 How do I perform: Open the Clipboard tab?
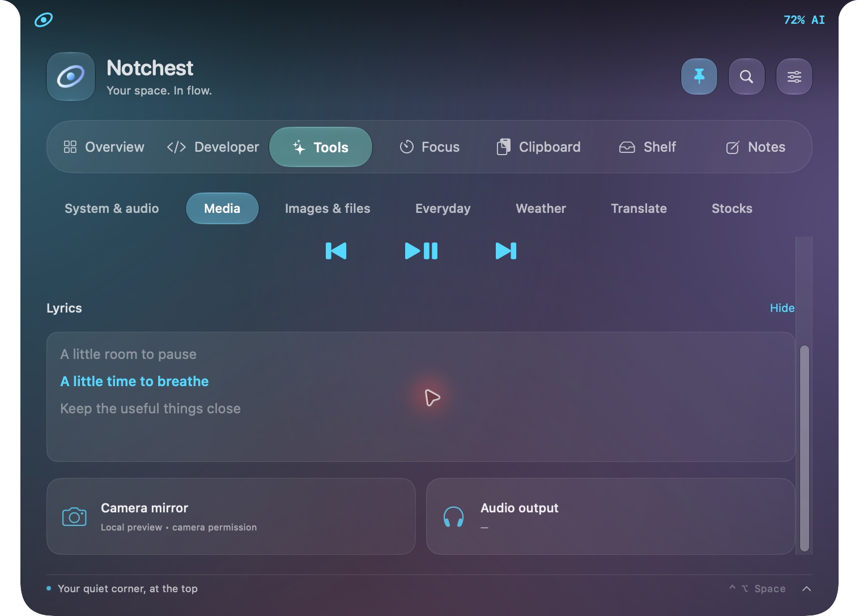click(538, 147)
